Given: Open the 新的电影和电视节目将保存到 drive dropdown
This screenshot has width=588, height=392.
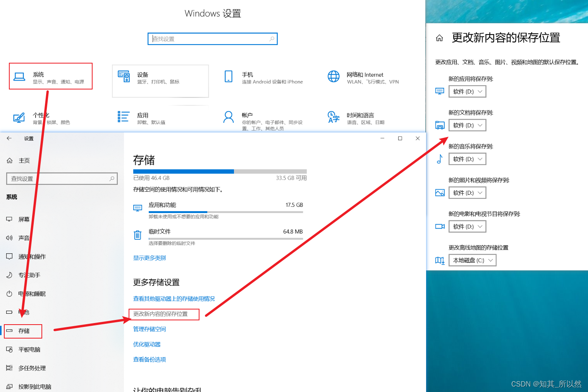Looking at the screenshot, I should tap(467, 226).
